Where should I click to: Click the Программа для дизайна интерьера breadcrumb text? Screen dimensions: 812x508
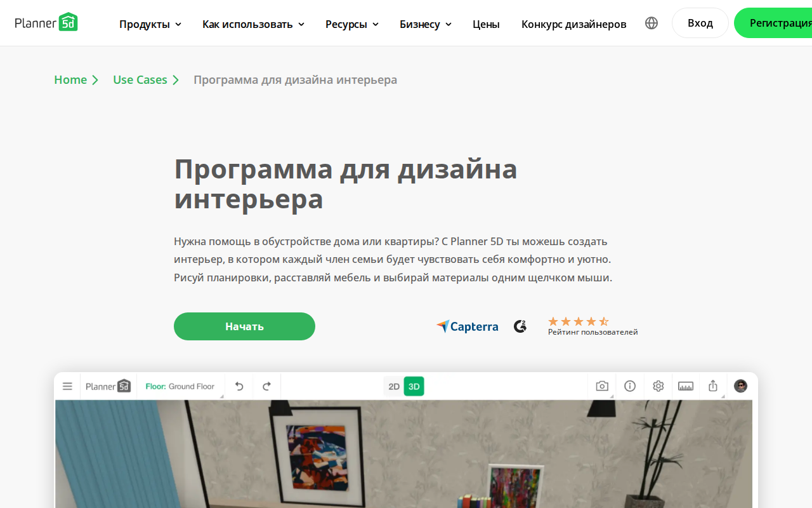click(295, 79)
